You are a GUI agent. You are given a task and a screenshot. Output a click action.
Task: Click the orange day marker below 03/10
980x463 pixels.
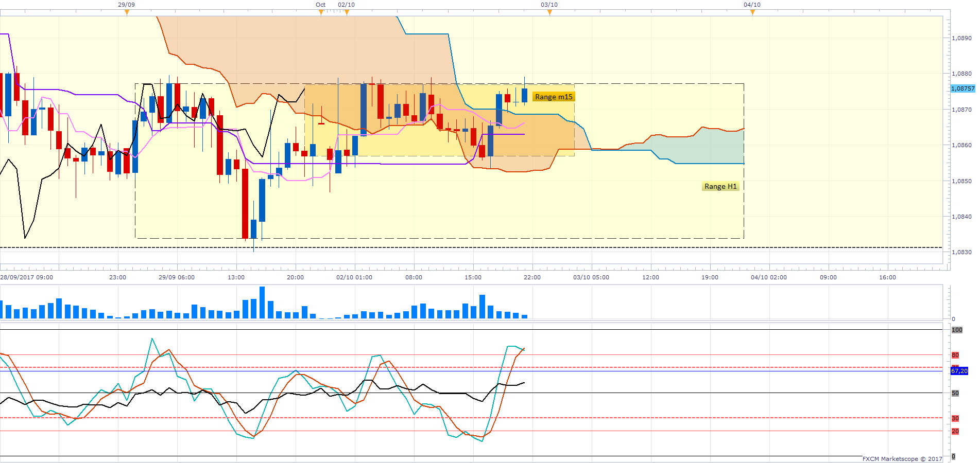[549, 12]
